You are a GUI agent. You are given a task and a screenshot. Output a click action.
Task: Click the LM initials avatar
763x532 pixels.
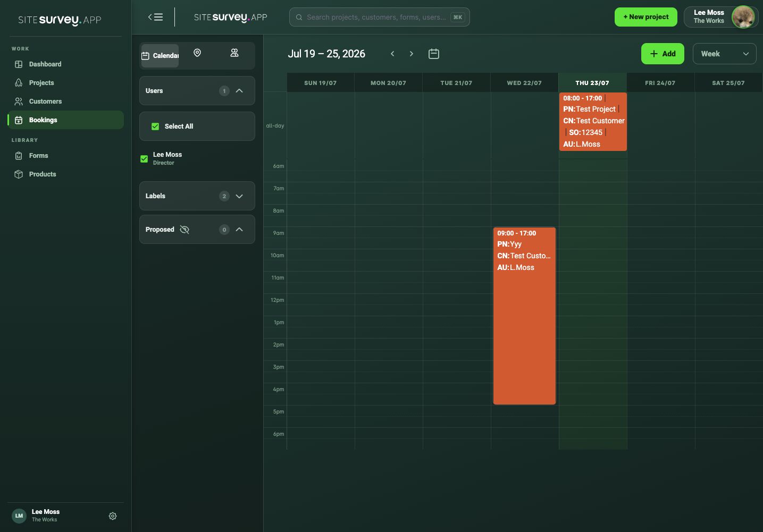pyautogui.click(x=19, y=516)
